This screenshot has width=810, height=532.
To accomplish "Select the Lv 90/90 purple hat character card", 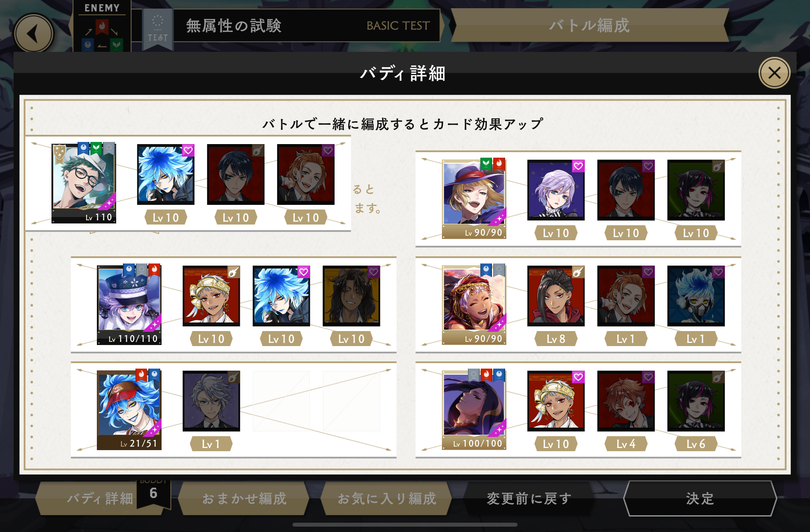I will pos(474,199).
